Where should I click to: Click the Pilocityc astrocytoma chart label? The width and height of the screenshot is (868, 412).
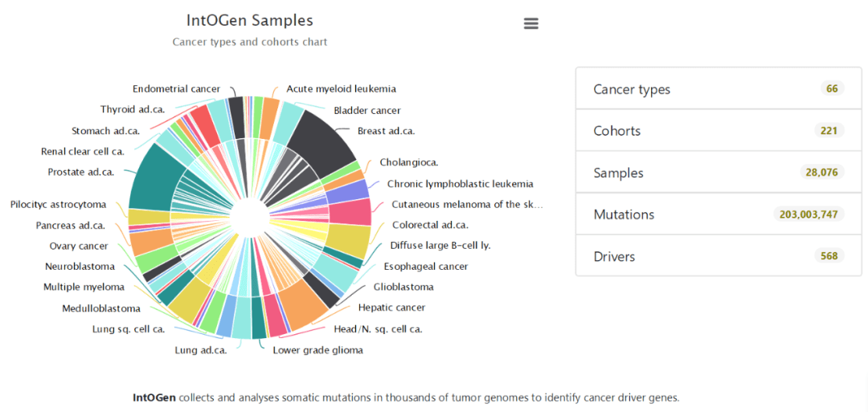tap(58, 205)
